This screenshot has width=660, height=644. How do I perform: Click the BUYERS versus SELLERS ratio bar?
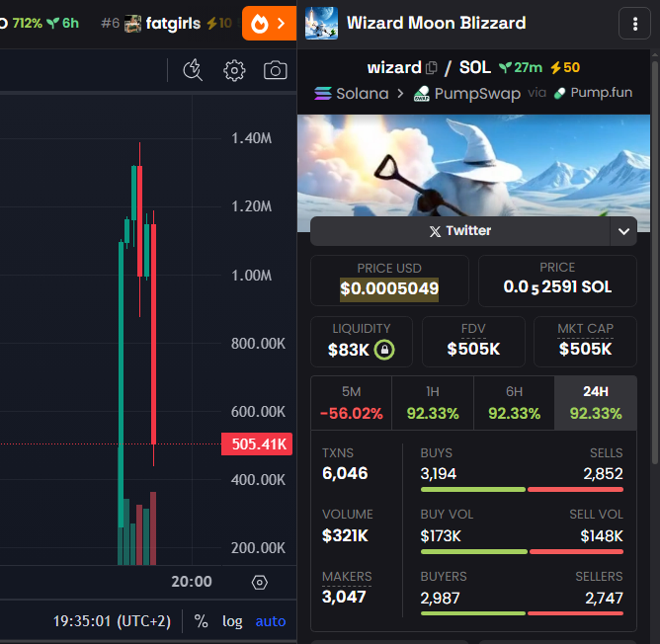coord(522,613)
